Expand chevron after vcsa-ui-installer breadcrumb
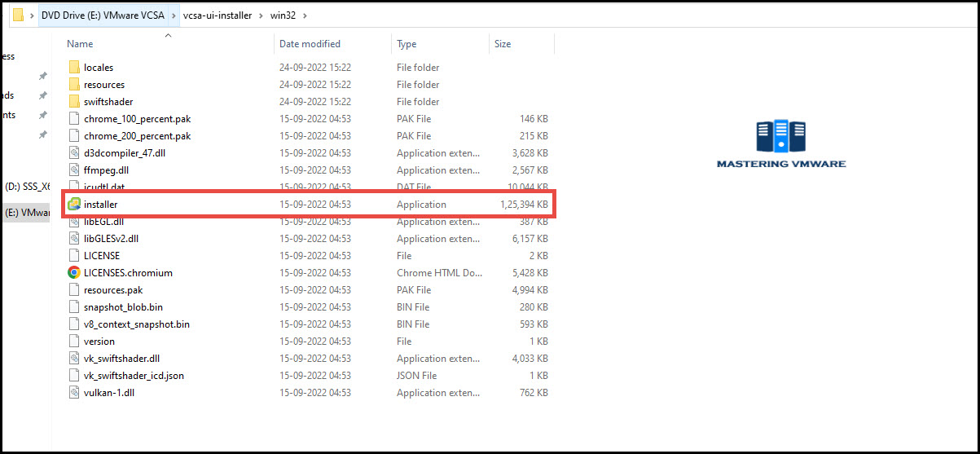 (x=261, y=15)
